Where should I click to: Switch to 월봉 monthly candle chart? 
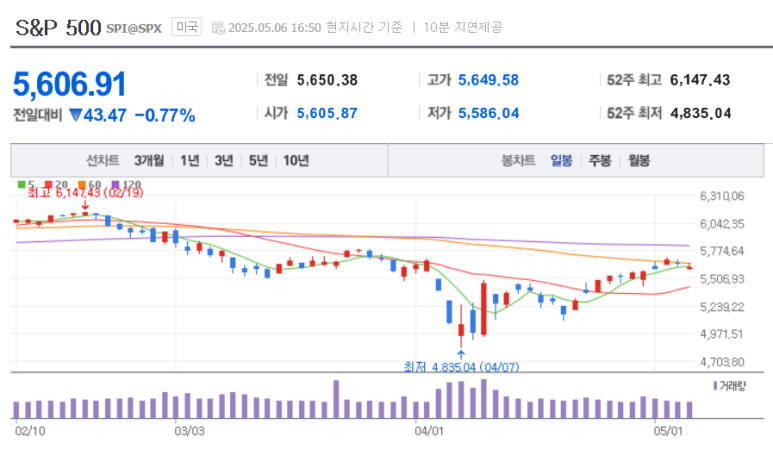639,160
